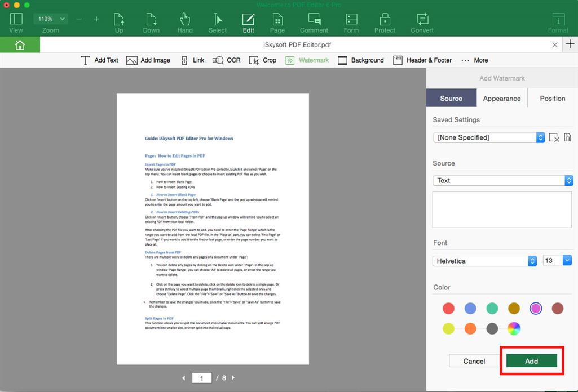578x392 pixels.
Task: Switch to the Appearance tab
Action: 502,98
